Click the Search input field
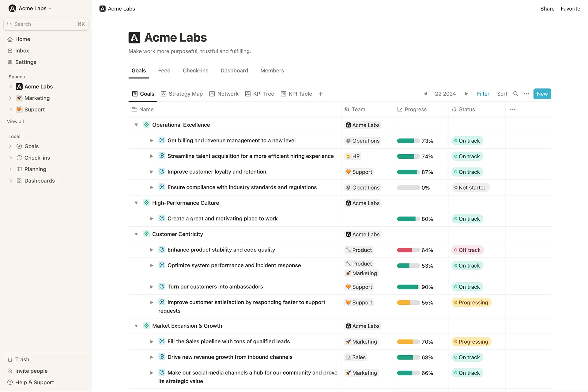 (x=45, y=24)
